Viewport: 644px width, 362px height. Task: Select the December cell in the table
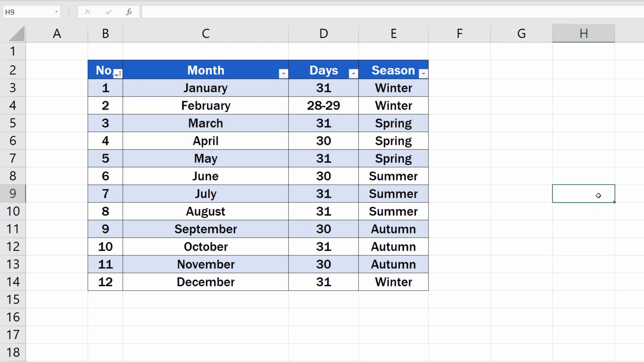pyautogui.click(x=205, y=282)
